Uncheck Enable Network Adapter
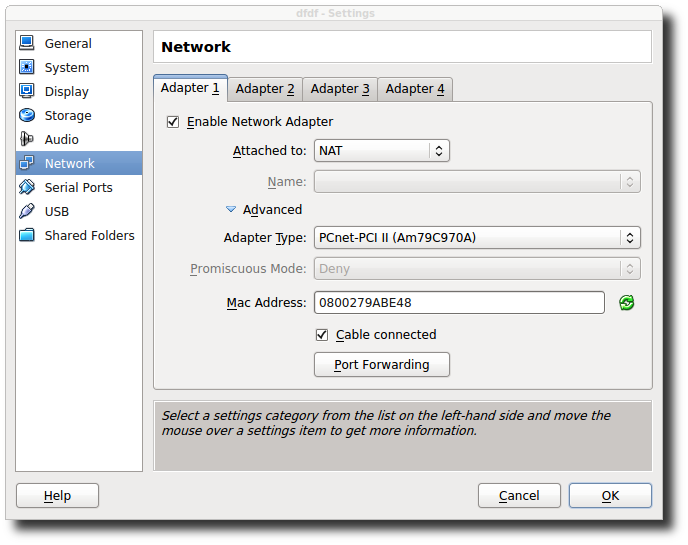Screen dimensions: 688x545 (173, 122)
